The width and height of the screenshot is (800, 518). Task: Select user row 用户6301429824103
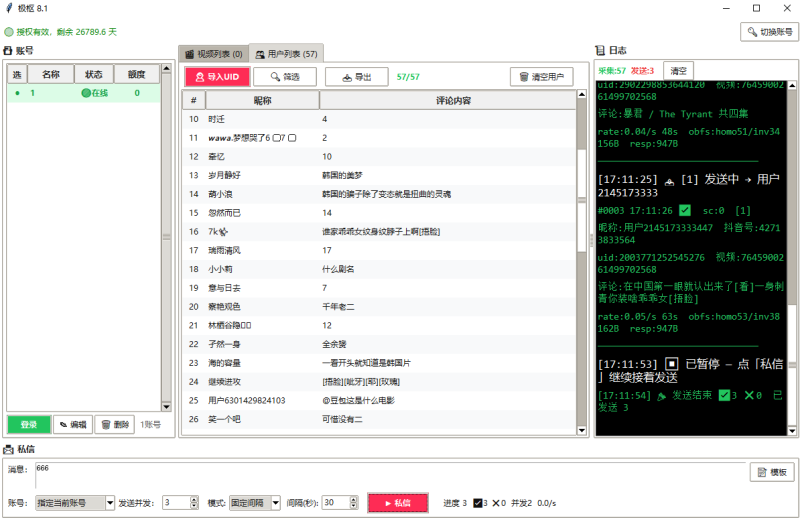[379, 400]
